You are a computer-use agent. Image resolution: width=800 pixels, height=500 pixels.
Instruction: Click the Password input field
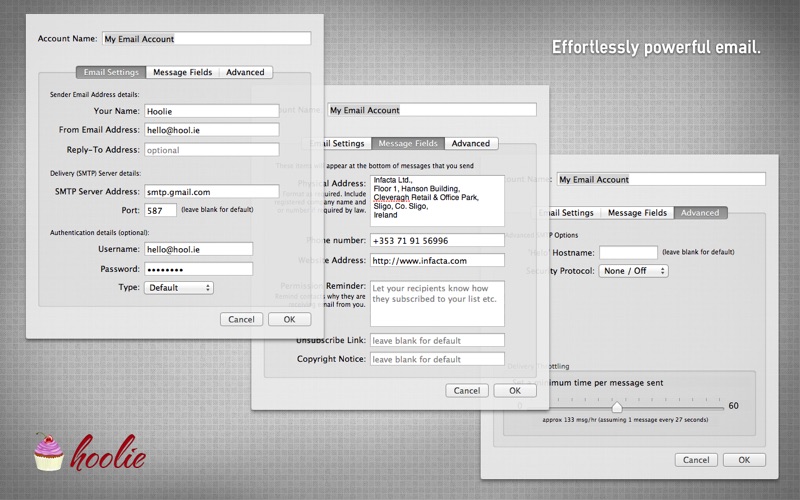pos(198,269)
